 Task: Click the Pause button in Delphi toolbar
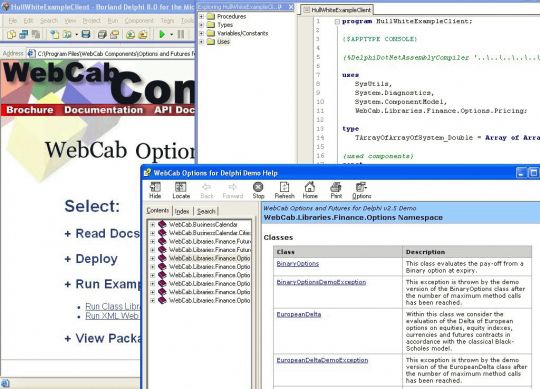point(181,34)
